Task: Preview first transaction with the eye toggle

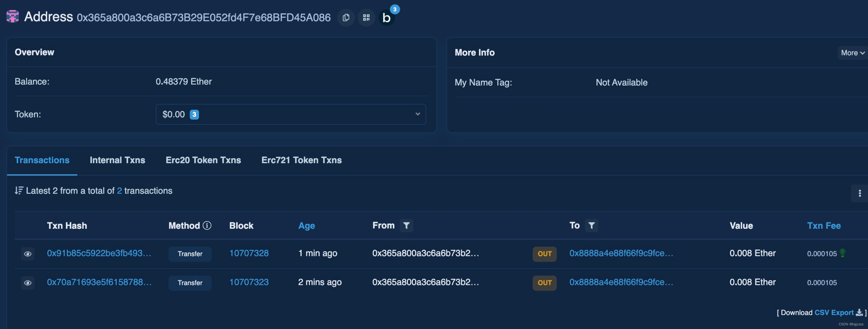Action: [x=28, y=254]
